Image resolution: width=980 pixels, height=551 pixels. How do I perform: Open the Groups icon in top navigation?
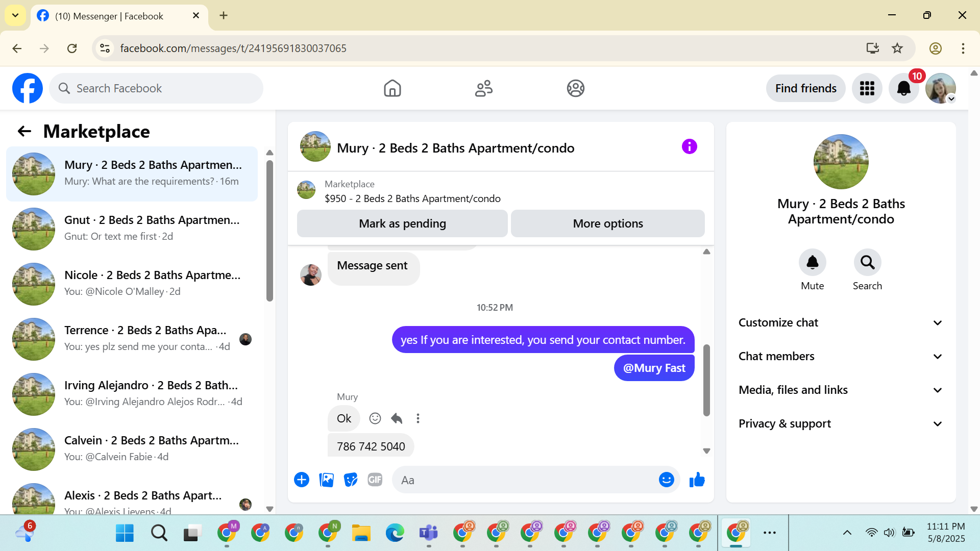coord(575,88)
